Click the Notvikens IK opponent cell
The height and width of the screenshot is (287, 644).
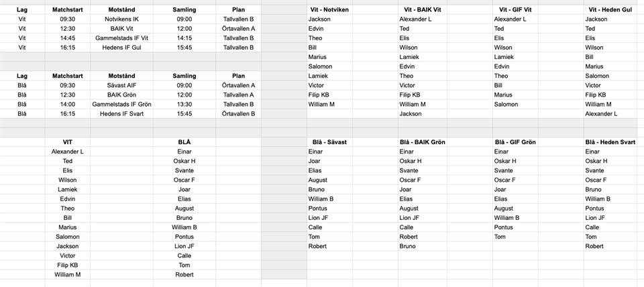(x=121, y=19)
